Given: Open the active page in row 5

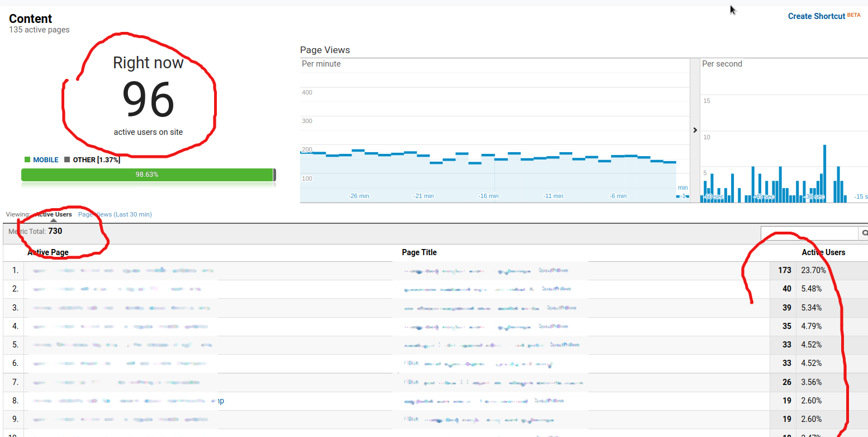Looking at the screenshot, I should 122,345.
